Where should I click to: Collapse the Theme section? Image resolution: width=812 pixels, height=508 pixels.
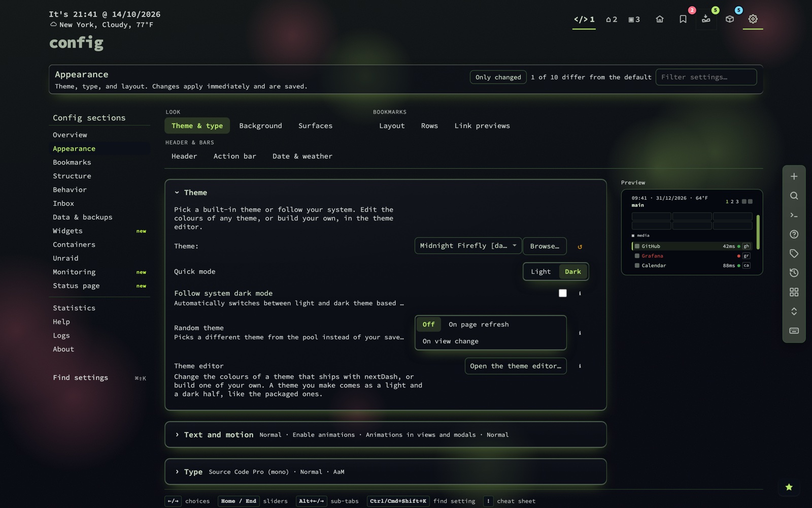(191, 193)
